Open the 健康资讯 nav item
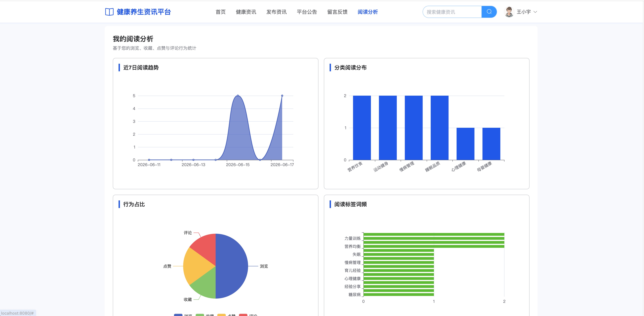Viewport: 644px width, 316px height. [x=246, y=12]
